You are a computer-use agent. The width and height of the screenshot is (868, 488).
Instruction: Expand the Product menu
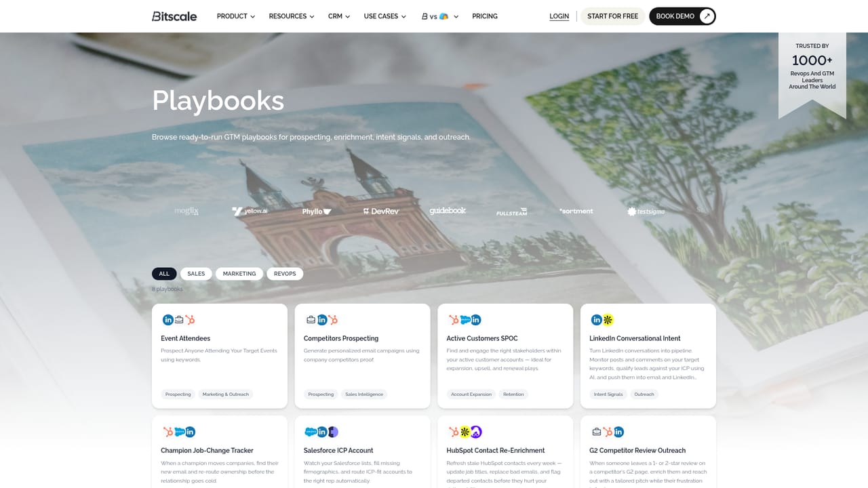click(236, 16)
